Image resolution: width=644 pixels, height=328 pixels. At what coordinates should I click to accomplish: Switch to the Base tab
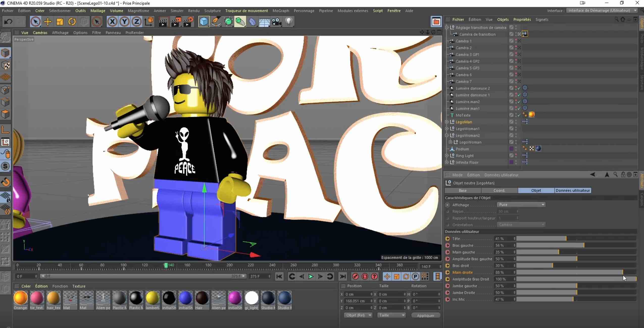pos(463,190)
